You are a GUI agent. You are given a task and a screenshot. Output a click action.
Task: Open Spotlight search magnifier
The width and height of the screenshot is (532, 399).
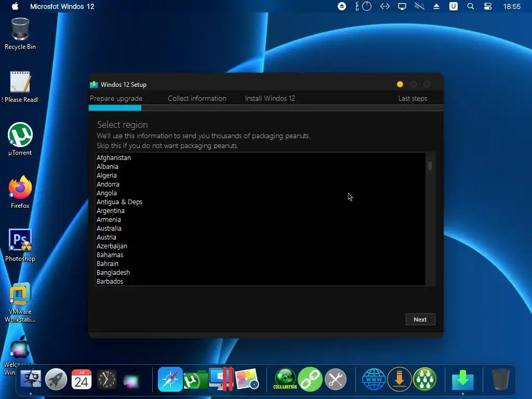tap(471, 6)
